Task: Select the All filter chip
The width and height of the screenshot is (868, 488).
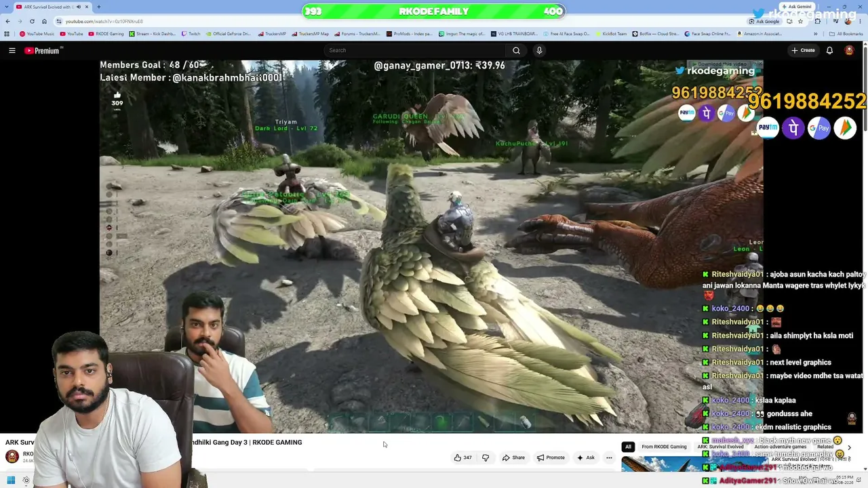Action: [x=628, y=447]
